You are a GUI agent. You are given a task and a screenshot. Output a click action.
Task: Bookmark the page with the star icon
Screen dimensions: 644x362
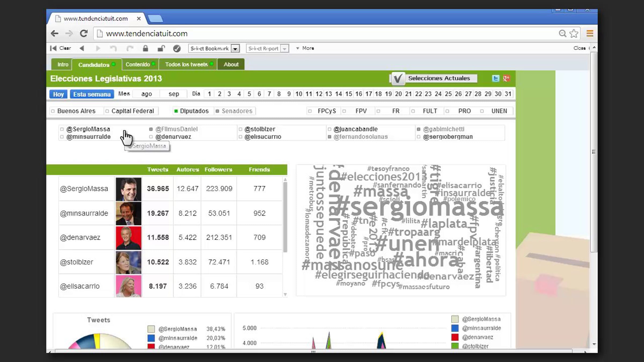point(574,34)
